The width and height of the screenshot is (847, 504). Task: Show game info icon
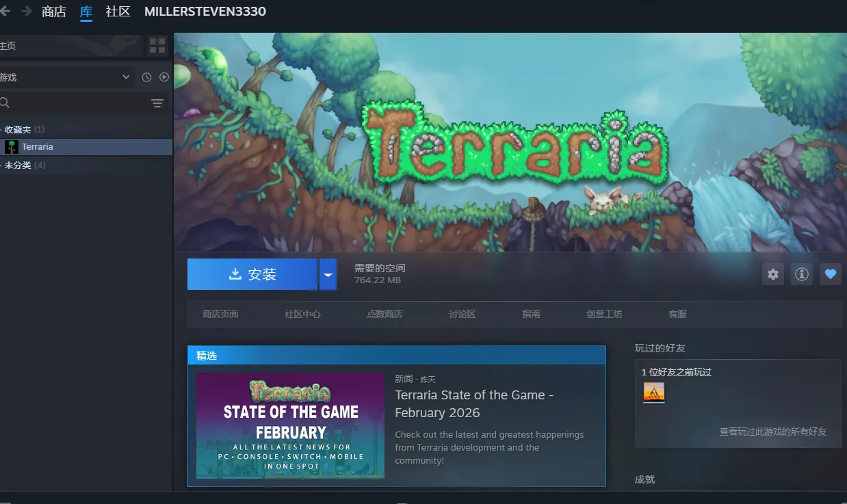(802, 274)
